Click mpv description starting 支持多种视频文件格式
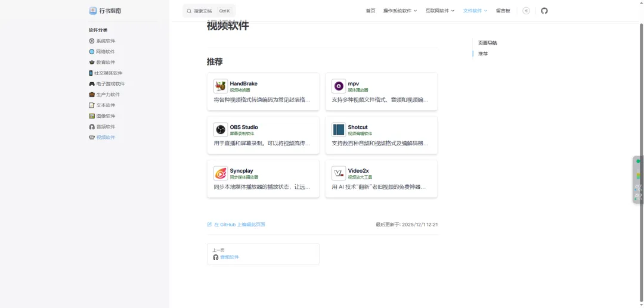 (380, 99)
